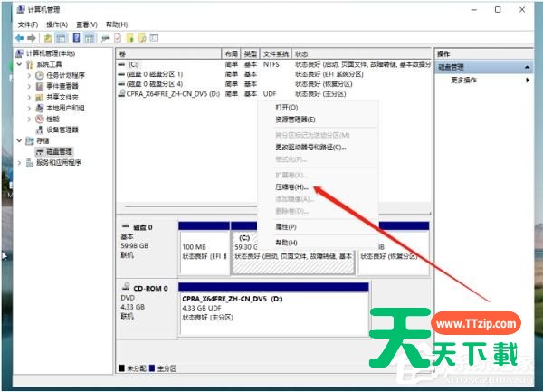Choose 打开(O) from the context menu

click(286, 108)
